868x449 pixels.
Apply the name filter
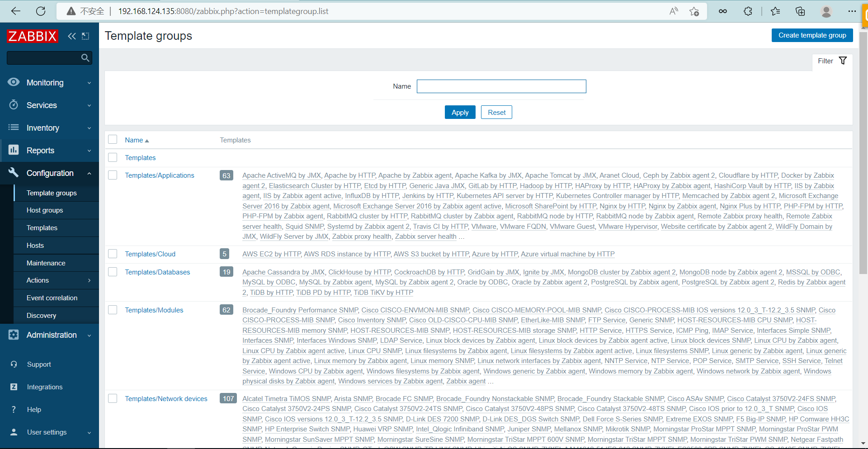tap(460, 112)
